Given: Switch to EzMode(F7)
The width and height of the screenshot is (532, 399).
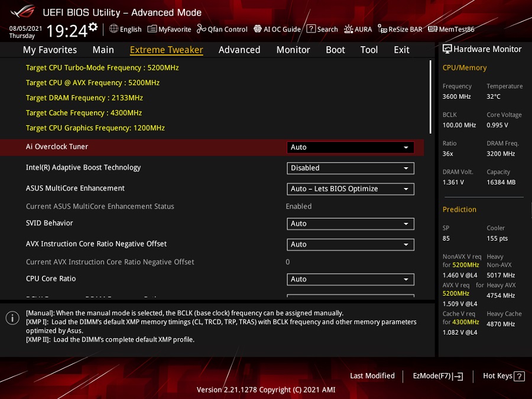Looking at the screenshot, I should [437, 376].
